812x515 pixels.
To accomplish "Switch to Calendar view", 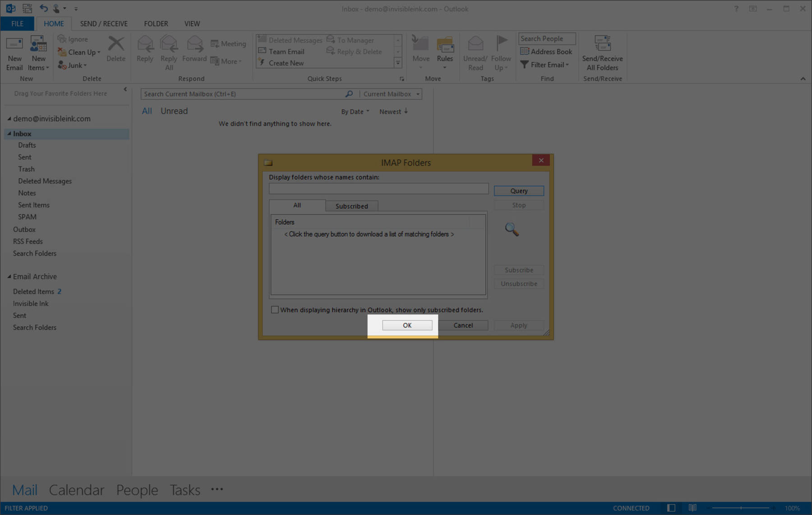I will point(76,490).
